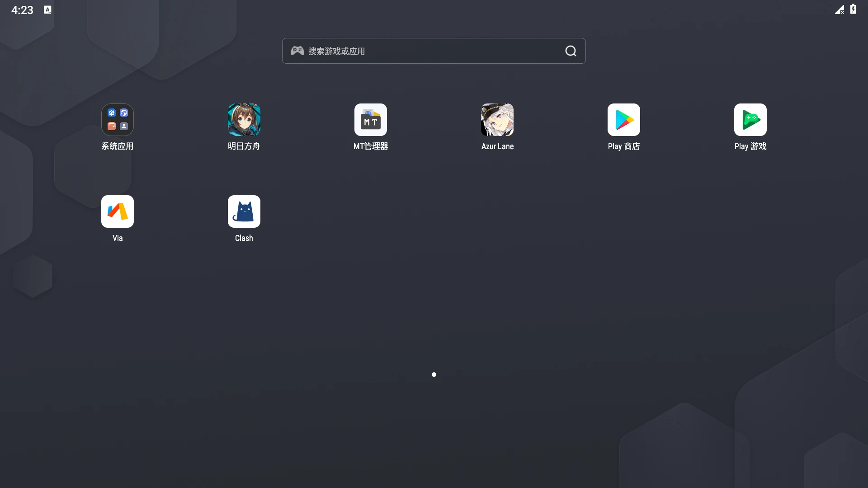Screen dimensions: 868x488
Task: Tap the keyboard indicator in status bar
Action: pyautogui.click(x=47, y=9)
